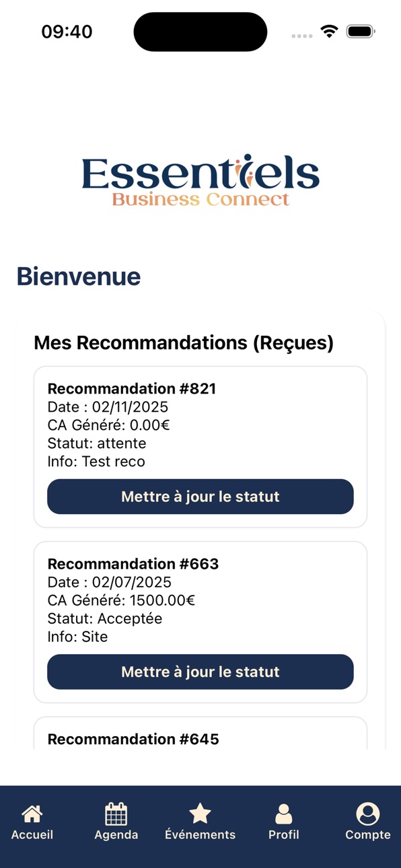Tap the Accueil home icon
The width and height of the screenshot is (401, 868).
point(32,814)
